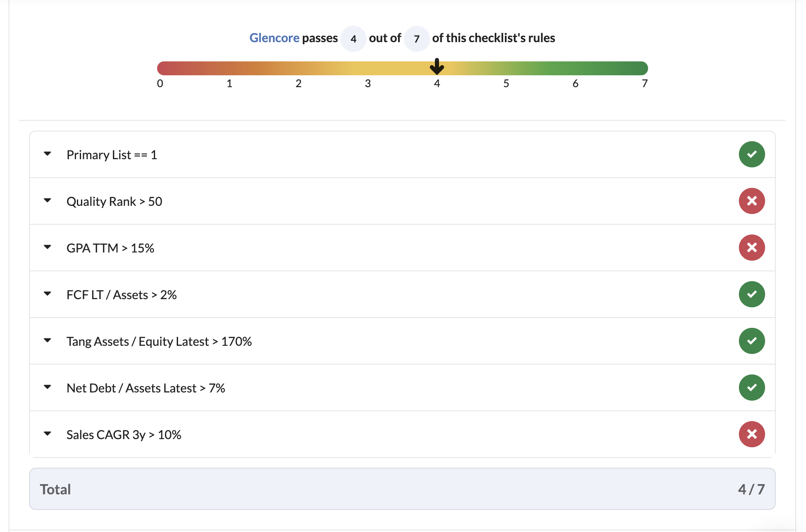Click the Total 4 / 7 summary row

point(402,489)
